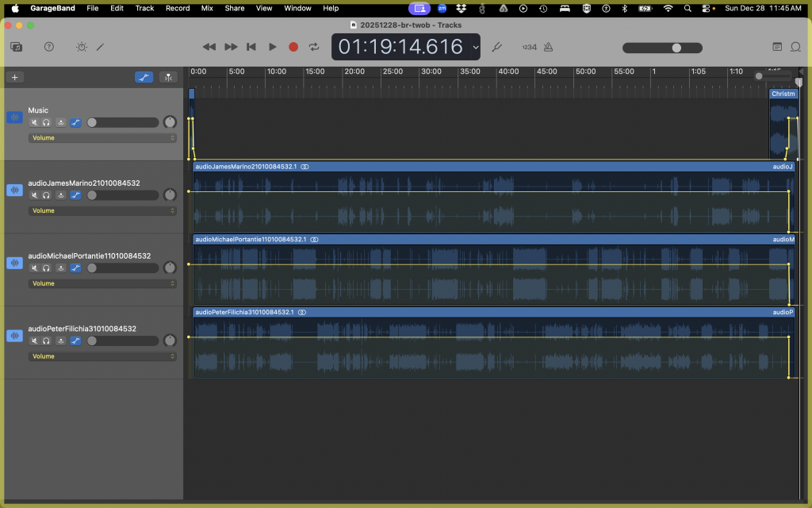This screenshot has width=812, height=508.
Task: Open the Loop Browser
Action: pos(797,47)
